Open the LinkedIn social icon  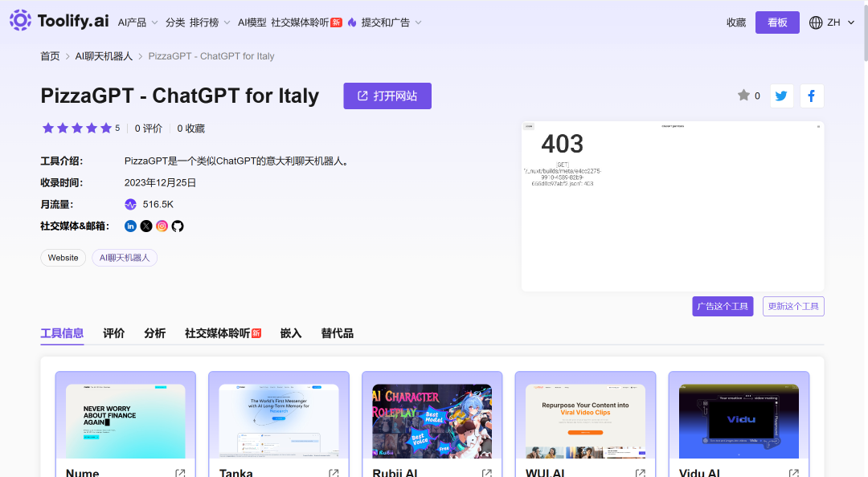coord(131,226)
